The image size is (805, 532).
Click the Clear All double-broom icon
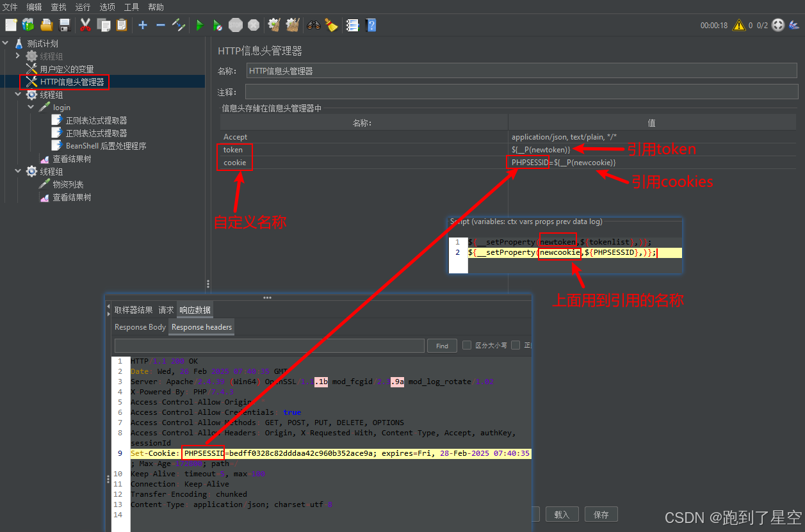[x=293, y=25]
